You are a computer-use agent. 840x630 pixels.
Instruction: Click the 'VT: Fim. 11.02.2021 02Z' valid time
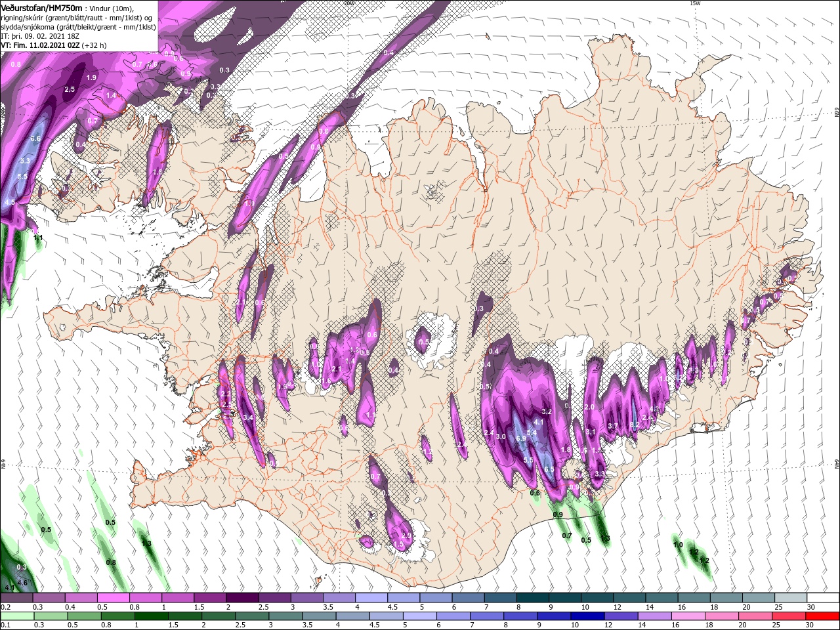[x=40, y=45]
